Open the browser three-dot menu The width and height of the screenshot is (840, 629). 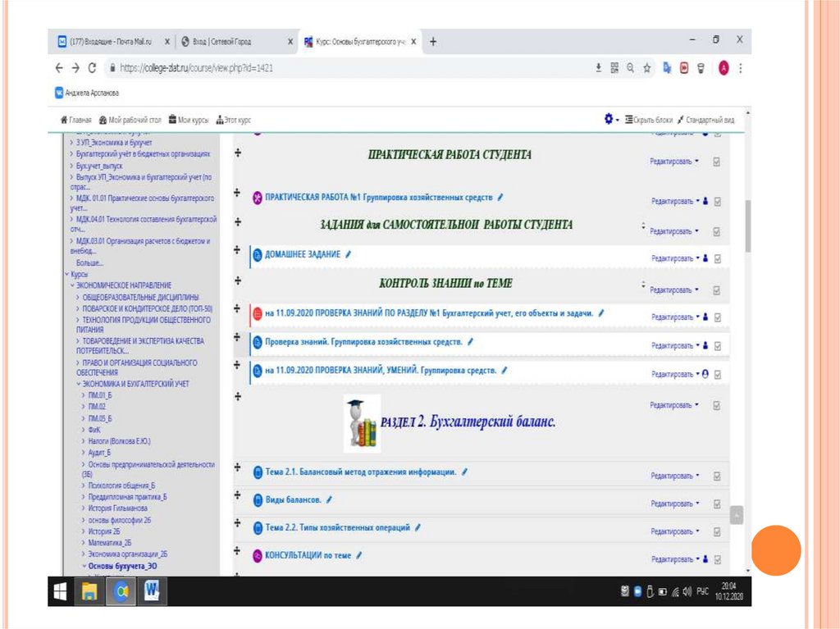coord(741,68)
